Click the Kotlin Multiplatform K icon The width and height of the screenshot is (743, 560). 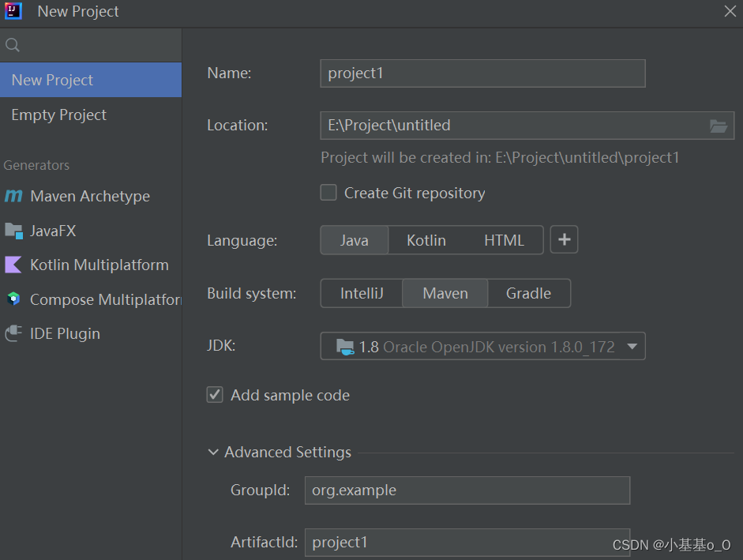tap(13, 265)
